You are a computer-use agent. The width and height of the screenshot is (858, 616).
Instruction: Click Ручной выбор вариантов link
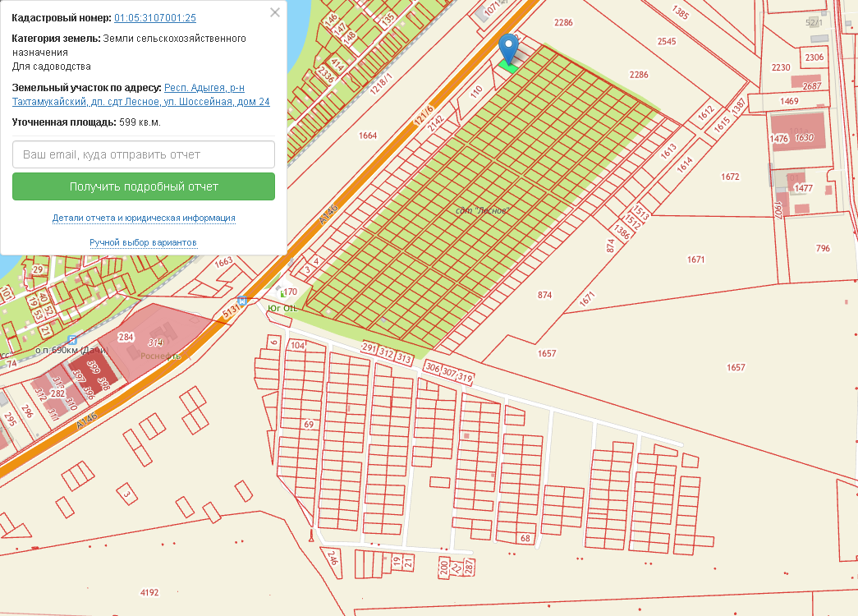point(144,242)
